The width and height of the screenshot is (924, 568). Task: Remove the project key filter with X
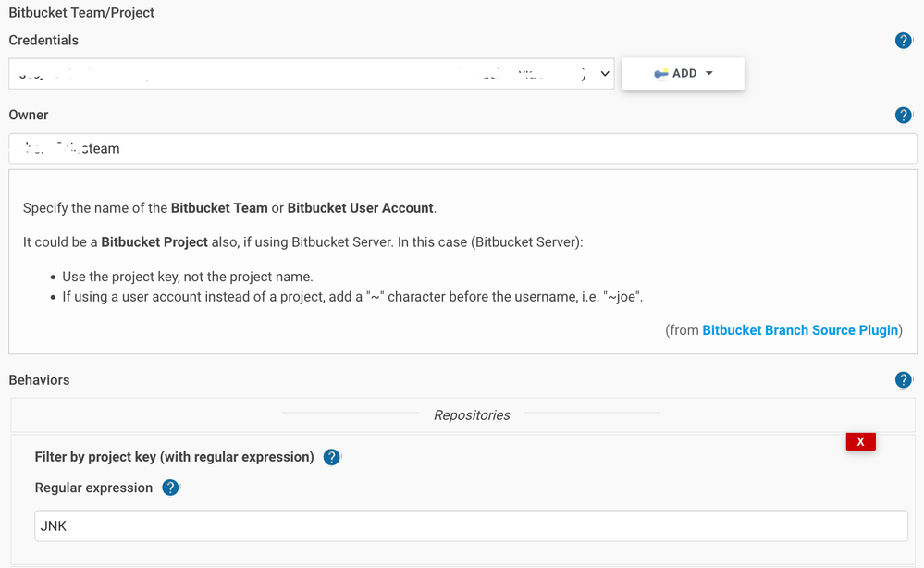[x=860, y=441]
